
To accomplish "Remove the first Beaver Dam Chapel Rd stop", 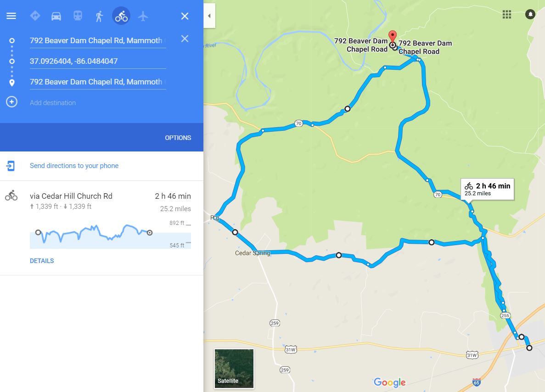I will coord(185,39).
